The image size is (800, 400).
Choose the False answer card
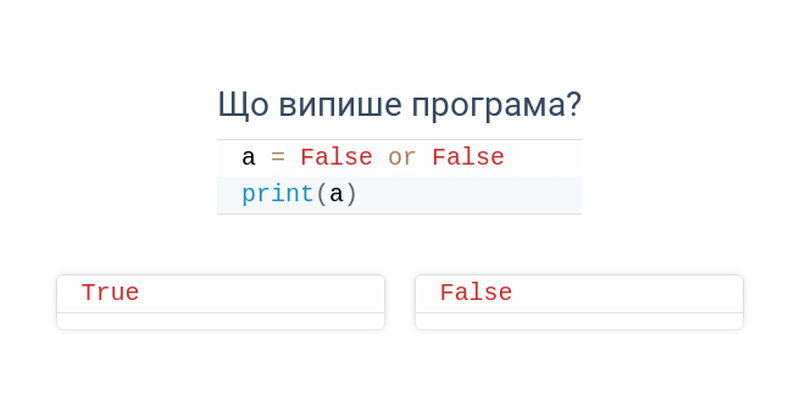tap(579, 302)
